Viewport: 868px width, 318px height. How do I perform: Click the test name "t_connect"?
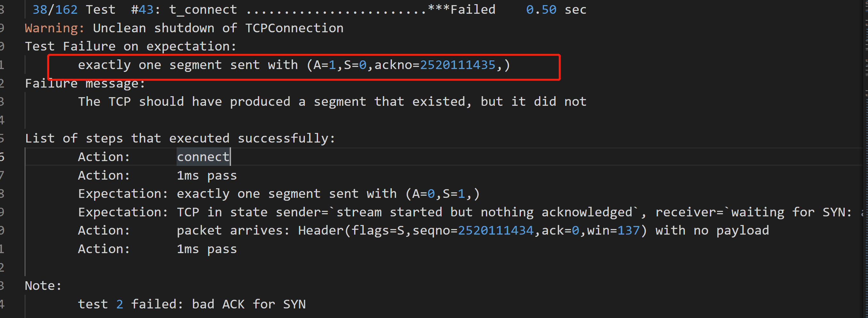tap(203, 10)
